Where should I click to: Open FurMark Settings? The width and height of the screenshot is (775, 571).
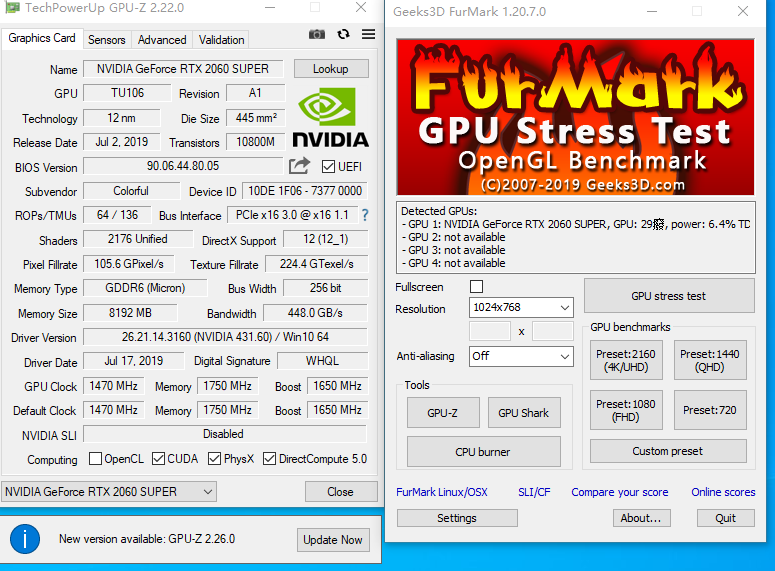[457, 518]
